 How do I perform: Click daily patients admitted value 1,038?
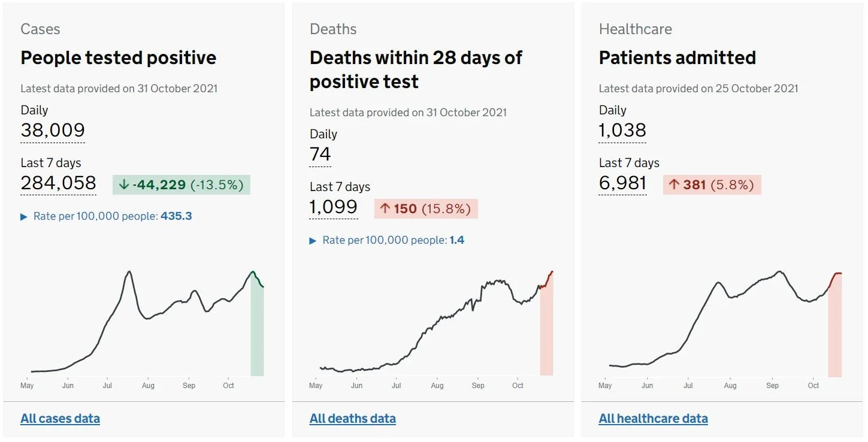click(622, 130)
